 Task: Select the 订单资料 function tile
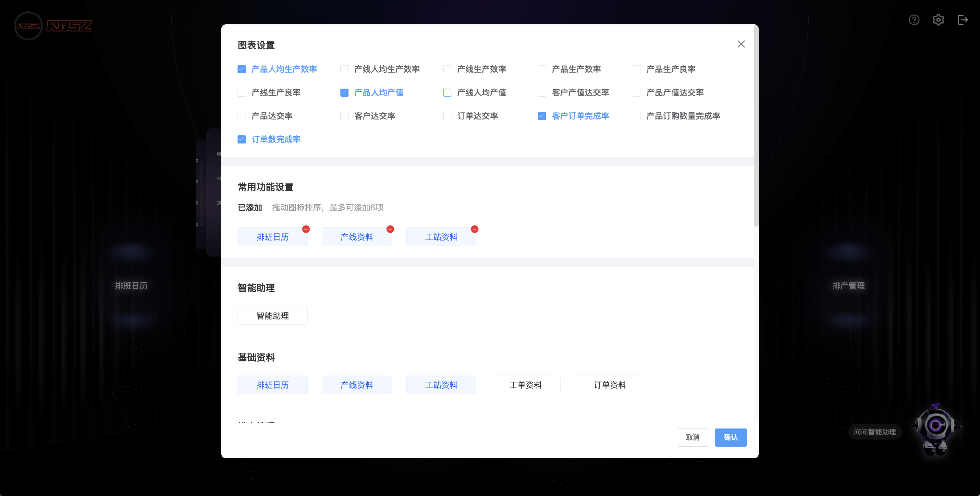click(x=610, y=385)
